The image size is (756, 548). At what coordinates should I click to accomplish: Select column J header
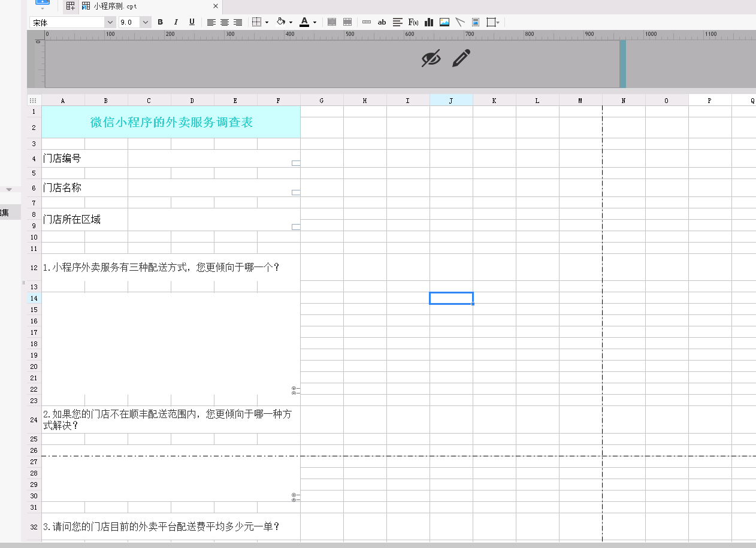coord(451,101)
